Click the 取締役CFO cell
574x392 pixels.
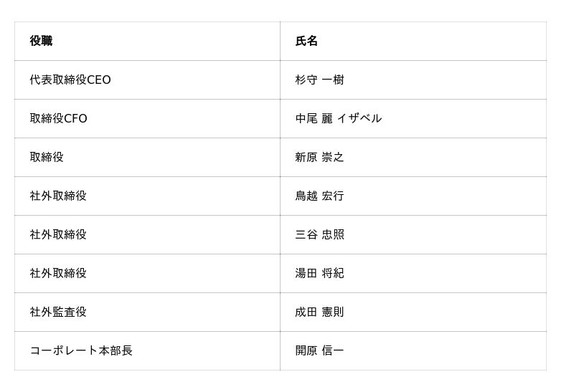point(58,119)
